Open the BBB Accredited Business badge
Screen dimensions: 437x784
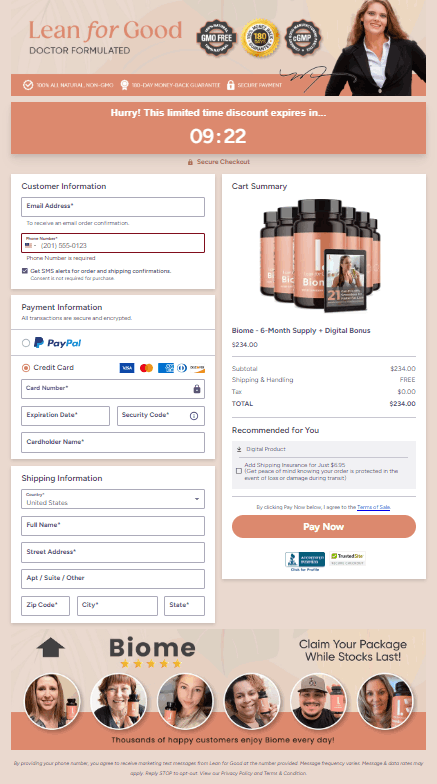tap(305, 561)
